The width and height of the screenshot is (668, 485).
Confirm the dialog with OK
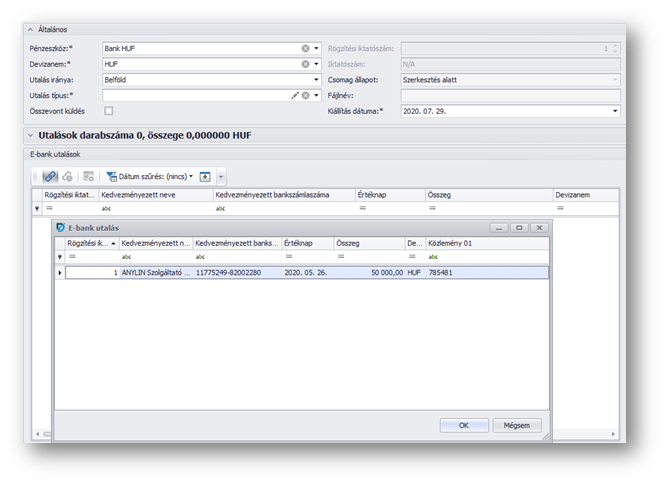pos(464,425)
